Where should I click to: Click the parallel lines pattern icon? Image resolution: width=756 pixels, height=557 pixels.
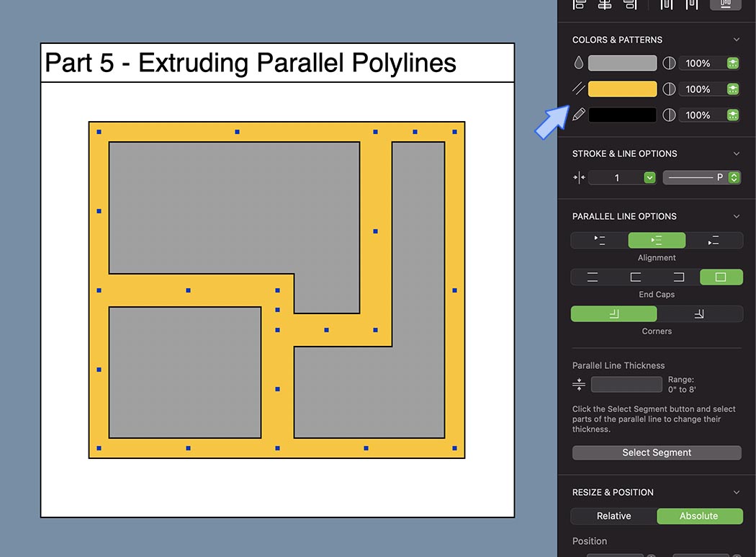point(578,88)
